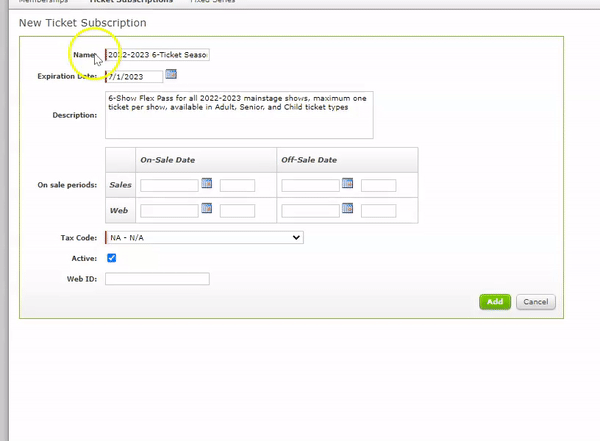Click the Web Off-Sale Date field

click(310, 211)
